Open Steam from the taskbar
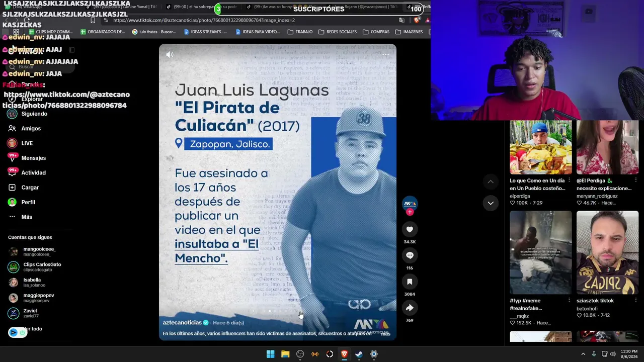The image size is (644, 362). [x=359, y=354]
